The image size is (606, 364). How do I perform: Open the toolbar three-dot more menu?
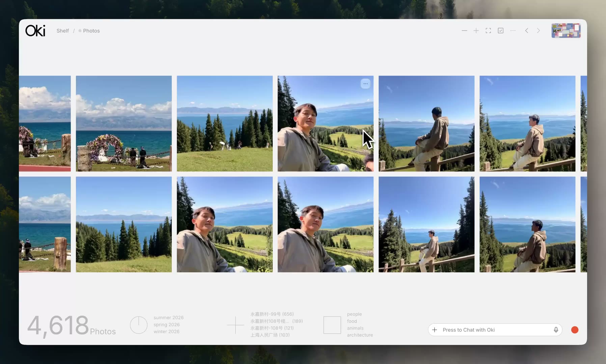coord(513,31)
